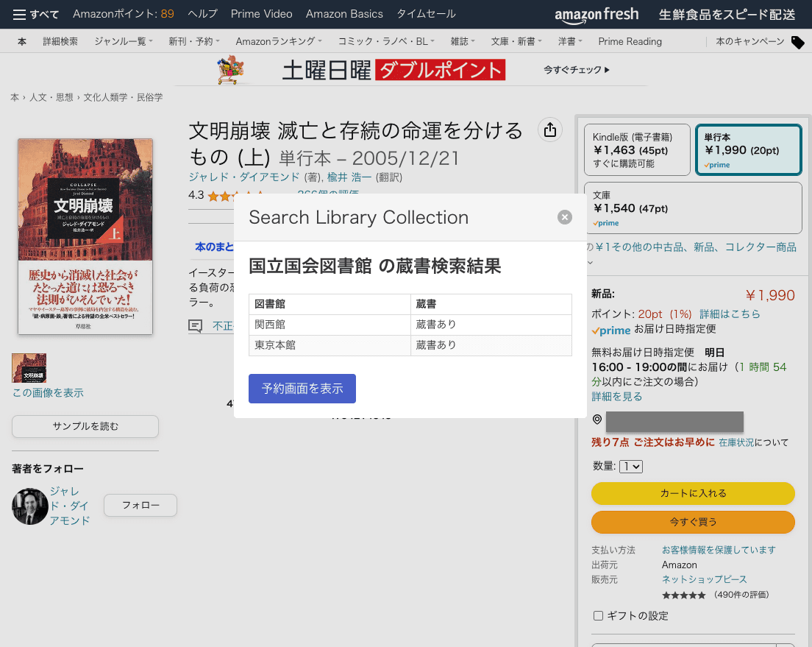Expand the コミック・ラノベ・BL dropdown
Screen dimensions: 812x647
point(386,41)
